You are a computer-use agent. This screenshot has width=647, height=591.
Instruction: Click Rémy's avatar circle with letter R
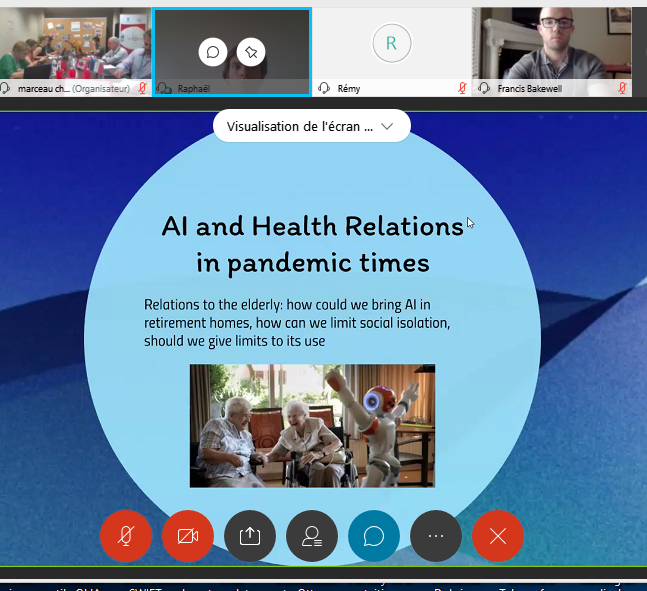[x=392, y=43]
